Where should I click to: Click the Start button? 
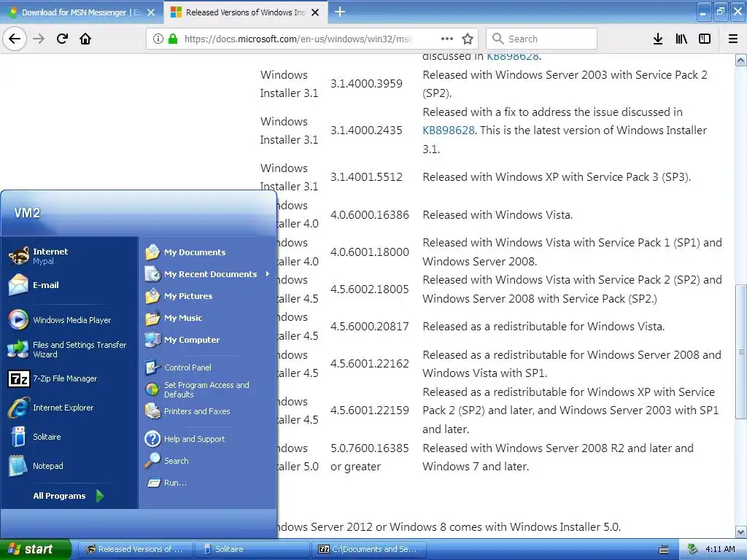35,549
